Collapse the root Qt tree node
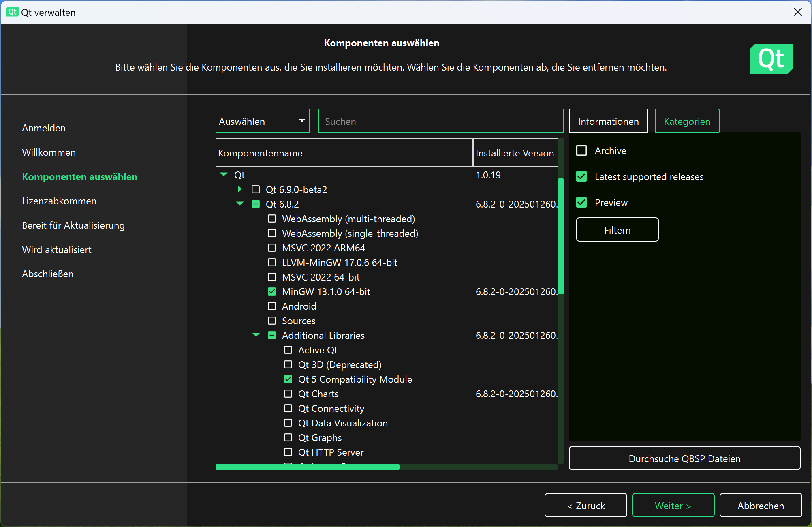The width and height of the screenshot is (812, 527). coord(224,175)
